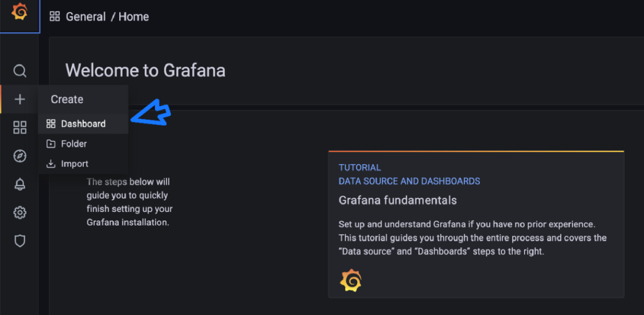Open Explore compass icon in sidebar
644x315 pixels.
click(x=20, y=156)
